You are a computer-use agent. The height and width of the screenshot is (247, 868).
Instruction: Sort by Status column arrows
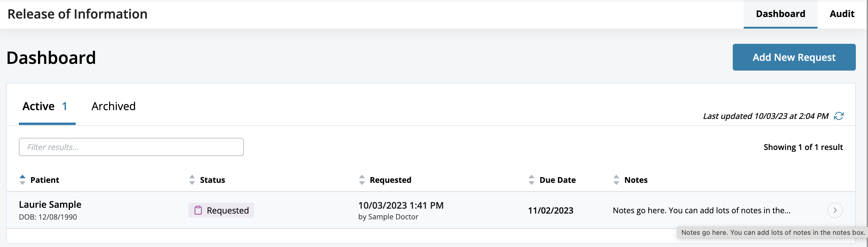[192, 180]
